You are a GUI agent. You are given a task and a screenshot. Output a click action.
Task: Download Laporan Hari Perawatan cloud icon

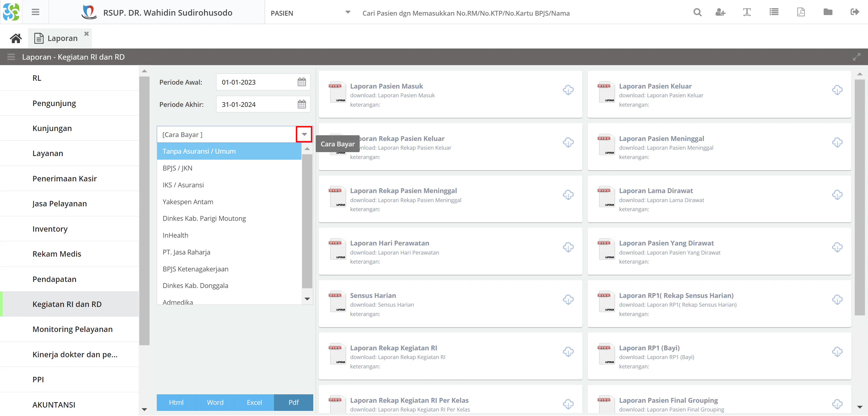point(568,247)
